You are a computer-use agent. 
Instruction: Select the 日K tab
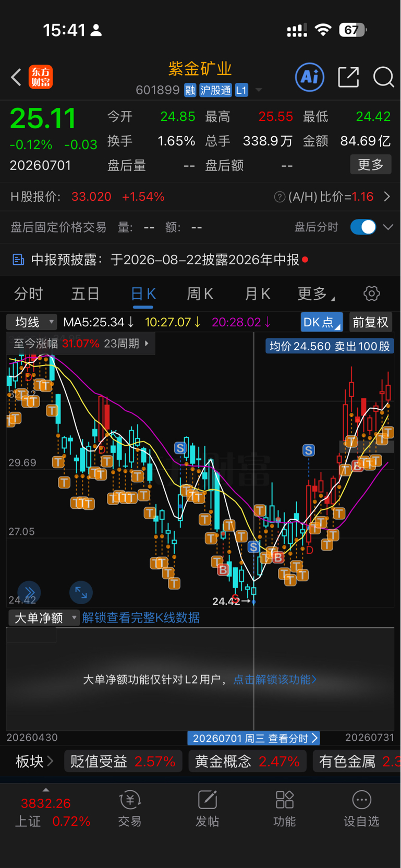[x=143, y=294]
